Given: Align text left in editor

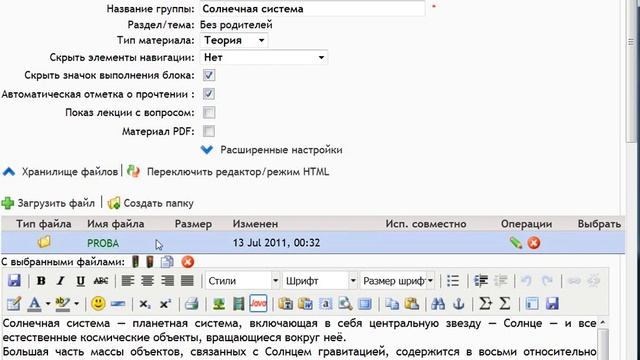Looking at the screenshot, I should (x=128, y=281).
